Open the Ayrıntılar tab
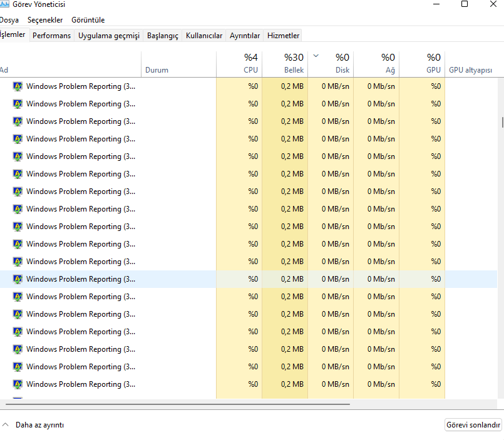Screen dimensions: 504x440 pos(245,35)
